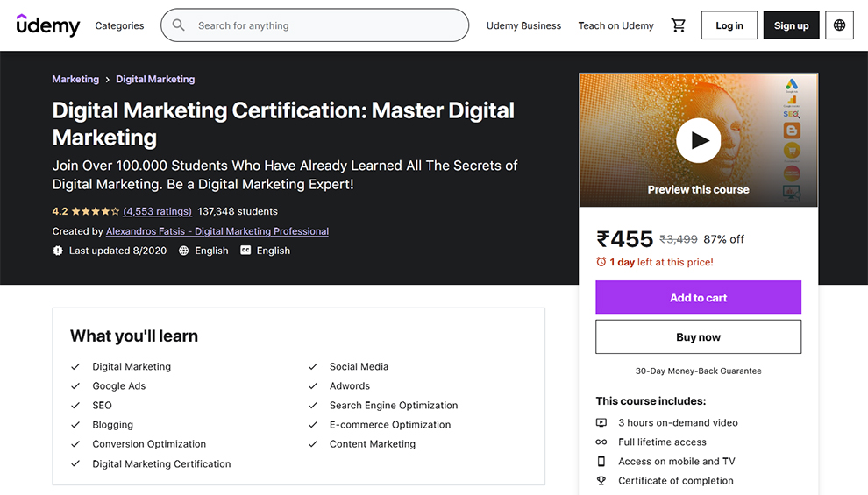
Task: Click the Buy now button
Action: coord(698,336)
